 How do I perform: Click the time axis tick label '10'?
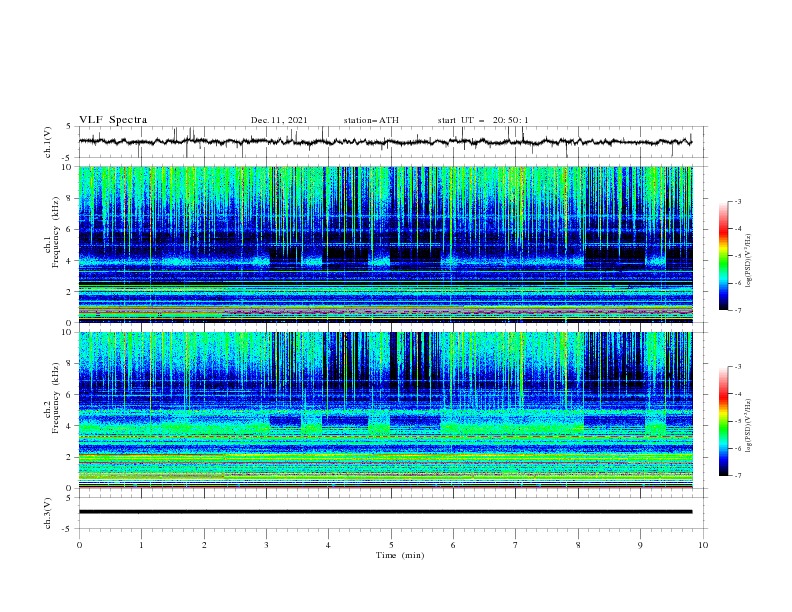pyautogui.click(x=703, y=545)
